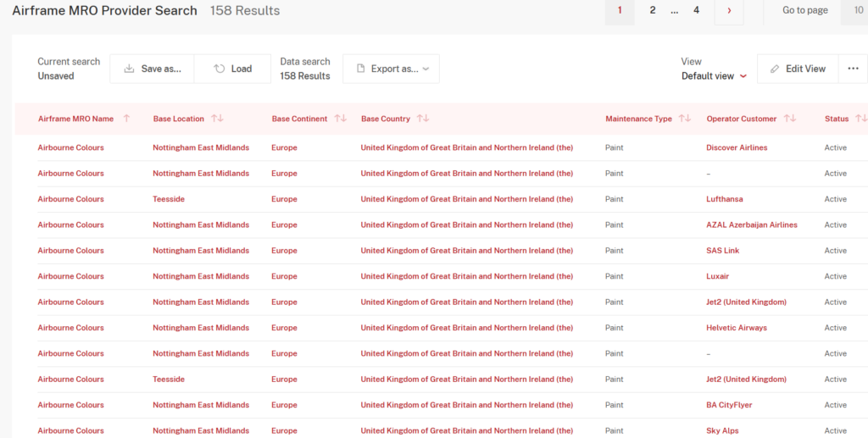Sort by Airframe MRO Name arrow

(x=127, y=119)
